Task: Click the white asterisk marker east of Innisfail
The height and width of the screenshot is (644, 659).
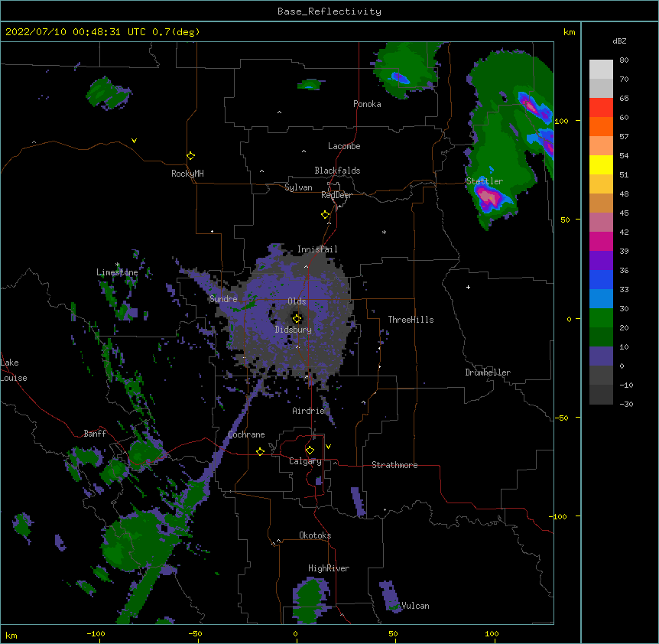Action: (384, 232)
